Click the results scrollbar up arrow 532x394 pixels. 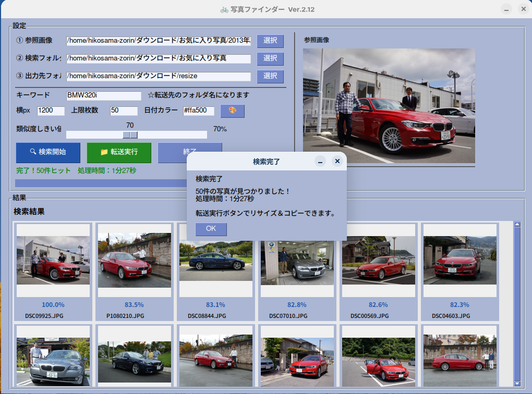[x=517, y=225]
